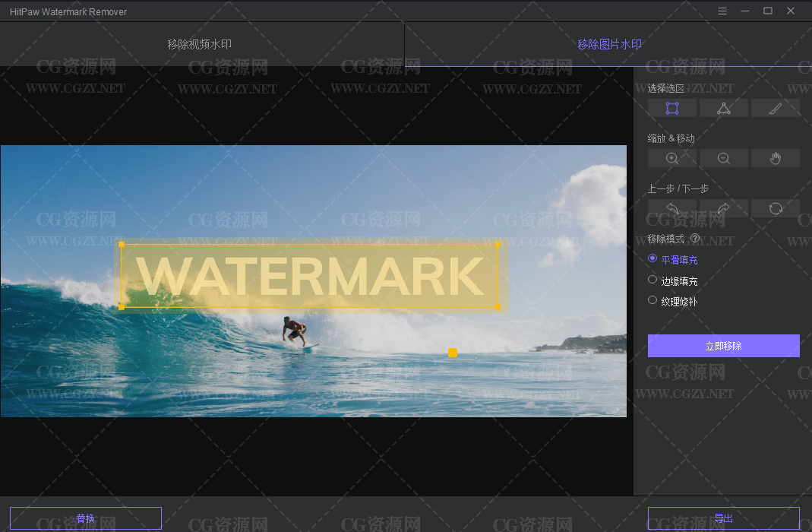
Task: Click the 替换 replace button
Action: point(86,518)
